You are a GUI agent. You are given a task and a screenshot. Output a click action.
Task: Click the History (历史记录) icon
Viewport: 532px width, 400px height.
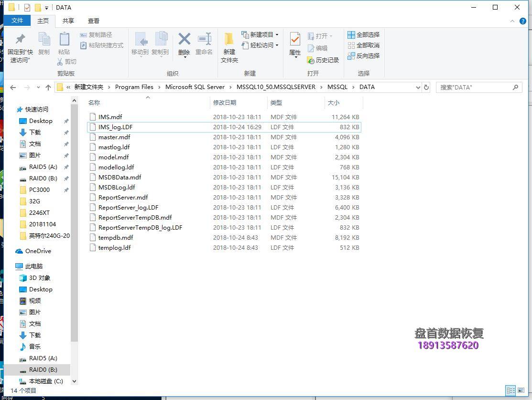310,60
